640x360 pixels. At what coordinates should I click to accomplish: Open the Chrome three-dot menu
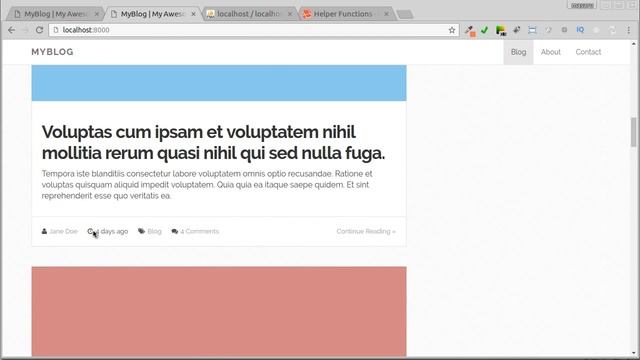coord(629,30)
